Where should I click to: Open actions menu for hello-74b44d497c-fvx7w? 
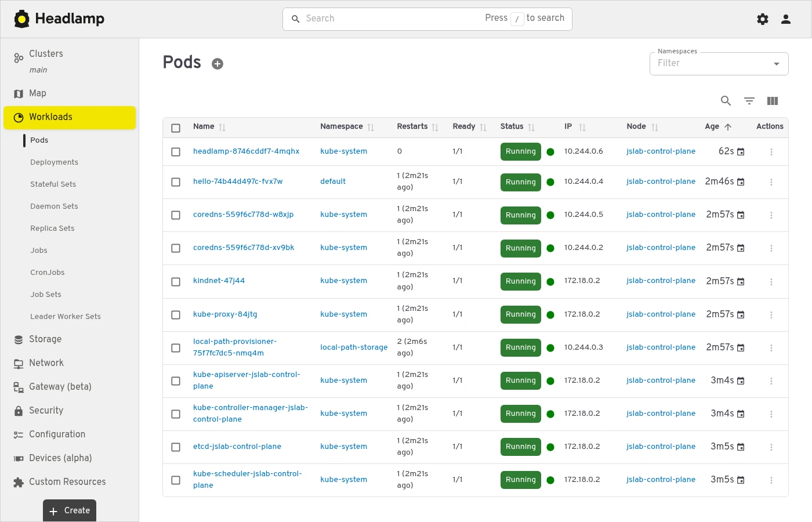[x=771, y=182]
